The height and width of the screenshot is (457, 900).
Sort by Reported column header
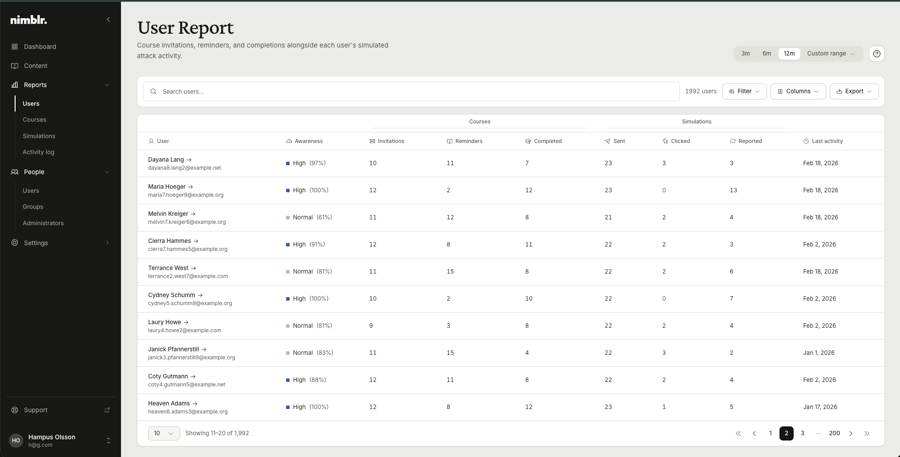tap(746, 141)
